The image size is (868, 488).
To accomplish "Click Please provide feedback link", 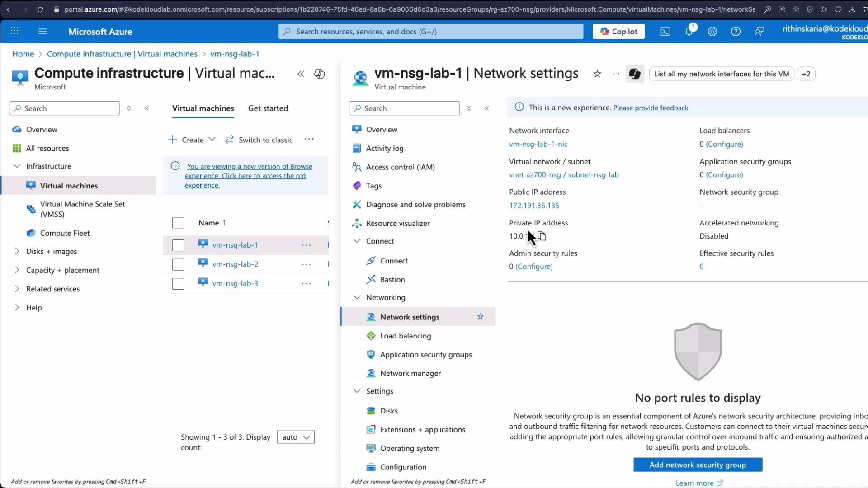I will pos(651,108).
